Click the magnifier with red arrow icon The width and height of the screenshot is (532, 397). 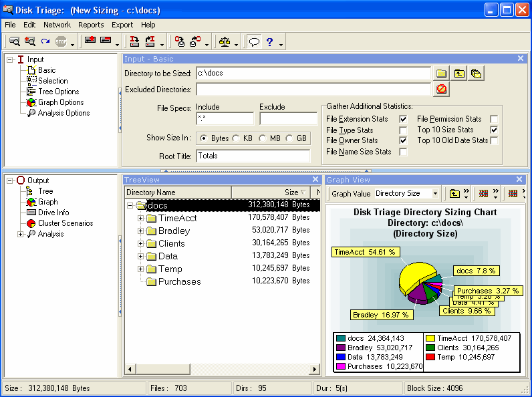pos(30,41)
